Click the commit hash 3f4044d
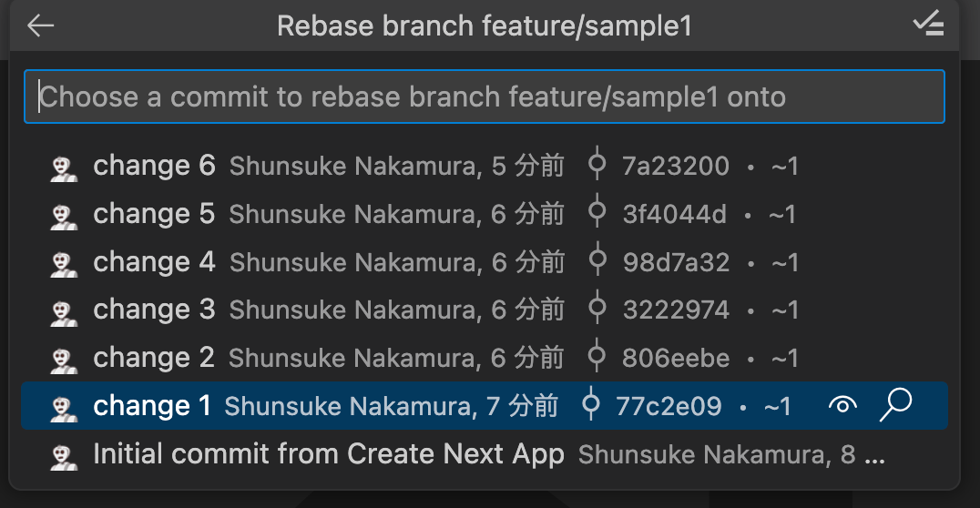Screen dimensions: 980x508 pos(674,214)
